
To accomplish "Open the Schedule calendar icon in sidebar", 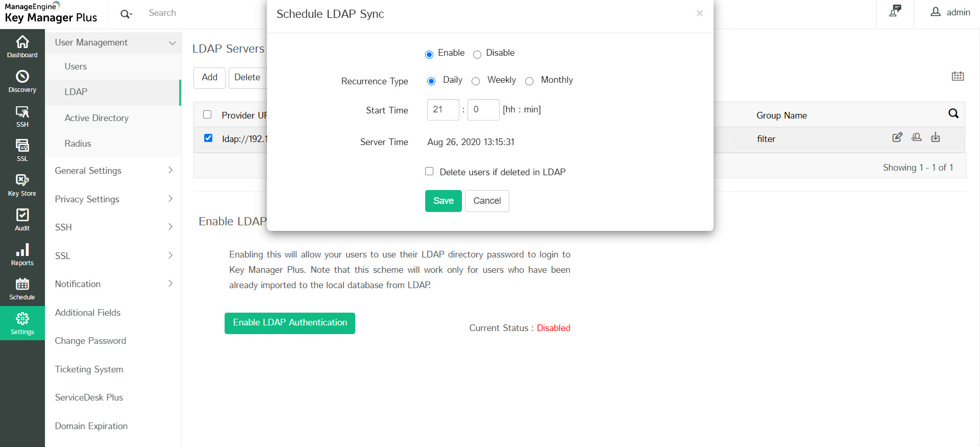I will 22,284.
